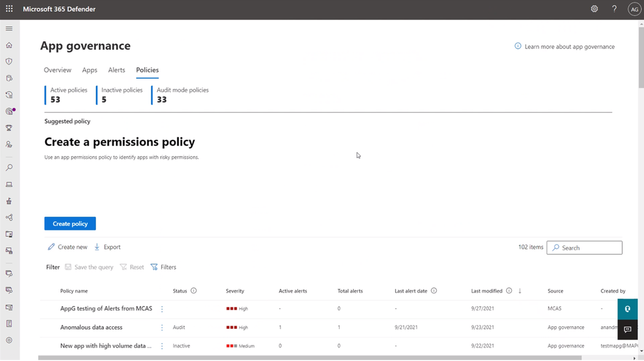
Task: Click the Status column info icon
Action: tap(193, 291)
